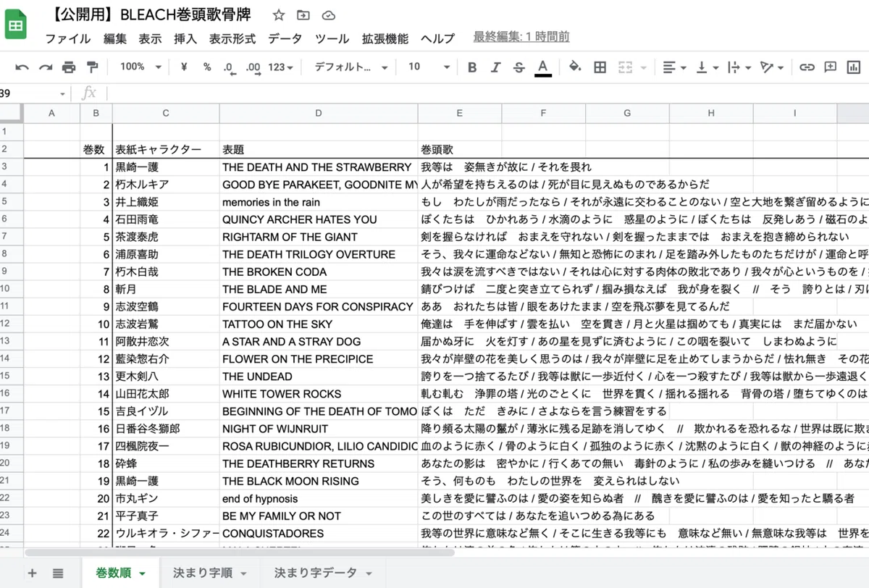The width and height of the screenshot is (869, 588).
Task: Format as percent
Action: [207, 67]
